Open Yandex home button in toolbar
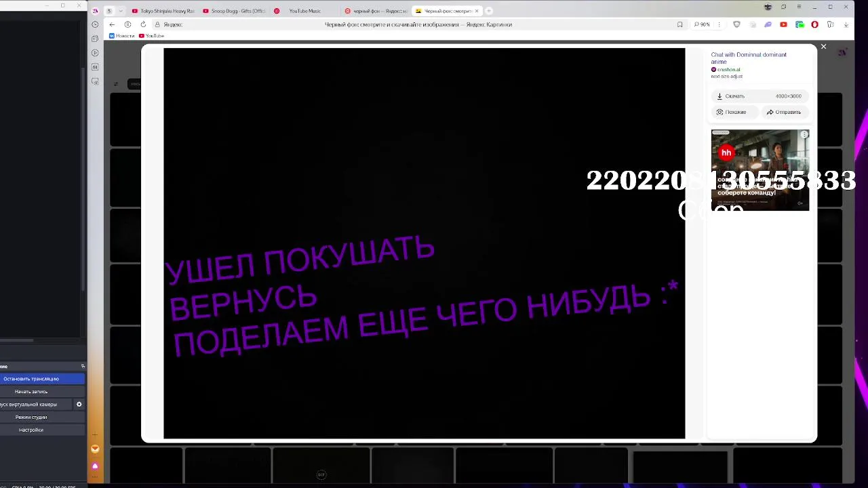Screen dimensions: 868x488 coord(127,24)
